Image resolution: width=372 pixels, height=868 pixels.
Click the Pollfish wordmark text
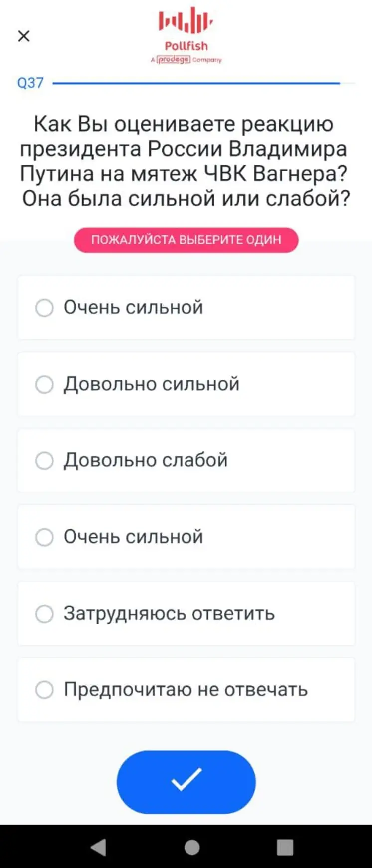pyautogui.click(x=186, y=46)
